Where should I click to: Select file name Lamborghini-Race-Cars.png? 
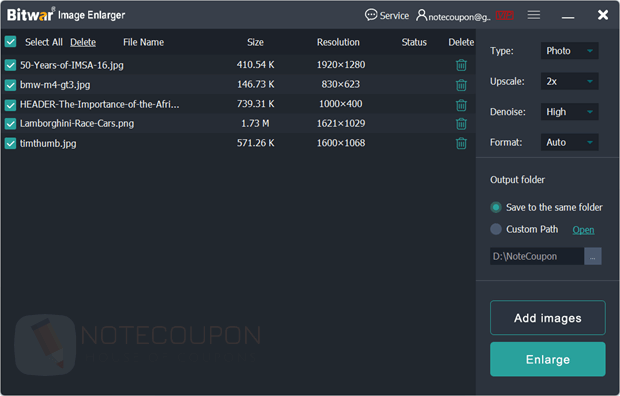77,124
